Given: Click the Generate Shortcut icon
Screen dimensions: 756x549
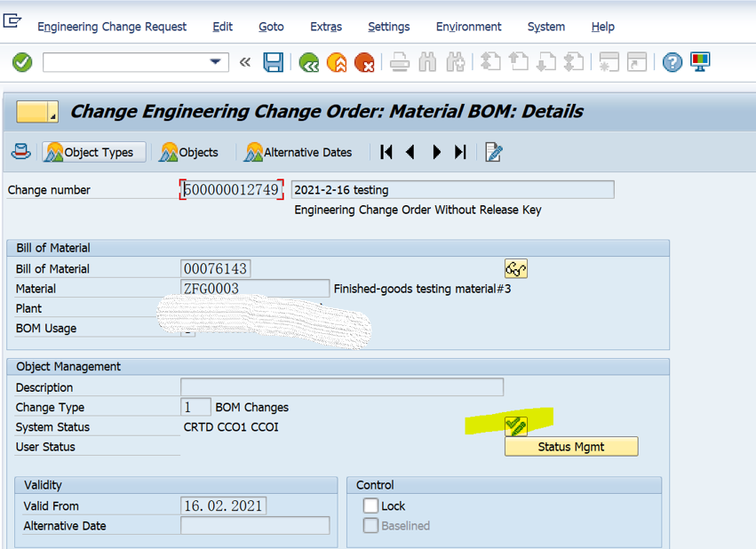Looking at the screenshot, I should 637,62.
